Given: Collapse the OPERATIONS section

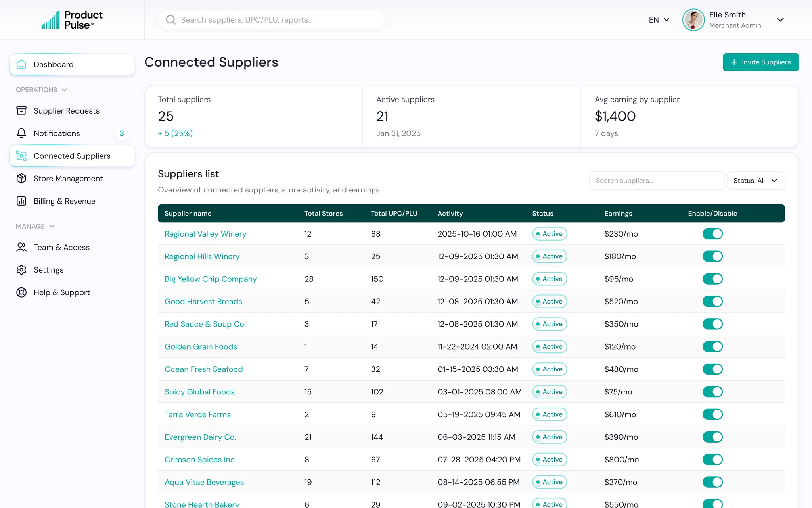Looking at the screenshot, I should (41, 90).
